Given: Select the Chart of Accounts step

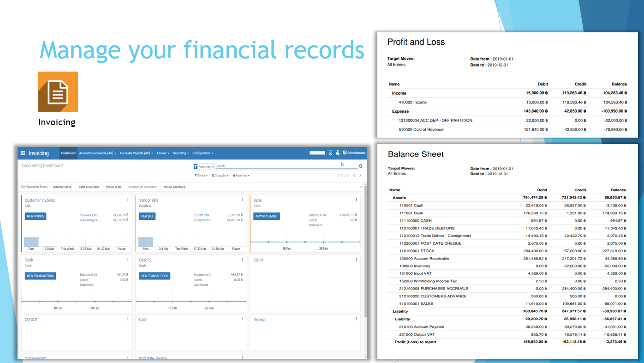Looking at the screenshot, I should (x=143, y=187).
